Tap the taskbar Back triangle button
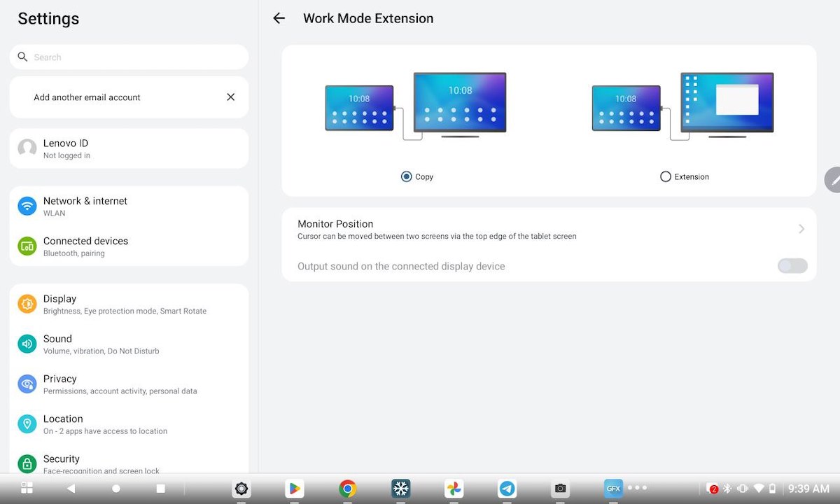This screenshot has height=504, width=840. click(71, 489)
